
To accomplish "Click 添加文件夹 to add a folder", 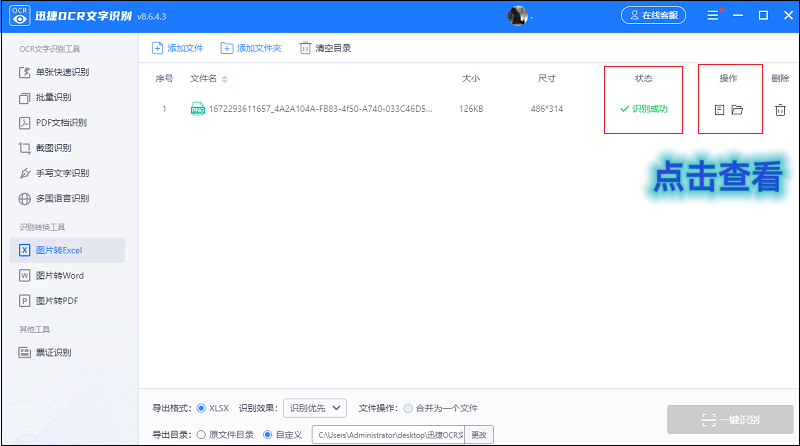I will click(251, 48).
